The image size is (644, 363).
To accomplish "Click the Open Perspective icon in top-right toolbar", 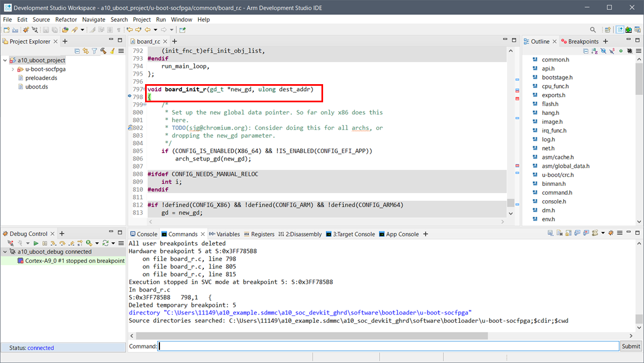I will (608, 30).
